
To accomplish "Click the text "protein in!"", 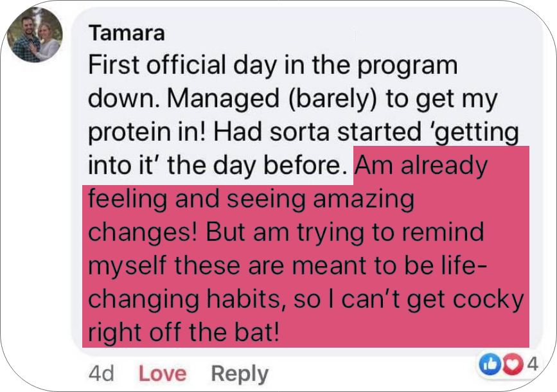I will pyautogui.click(x=146, y=132).
